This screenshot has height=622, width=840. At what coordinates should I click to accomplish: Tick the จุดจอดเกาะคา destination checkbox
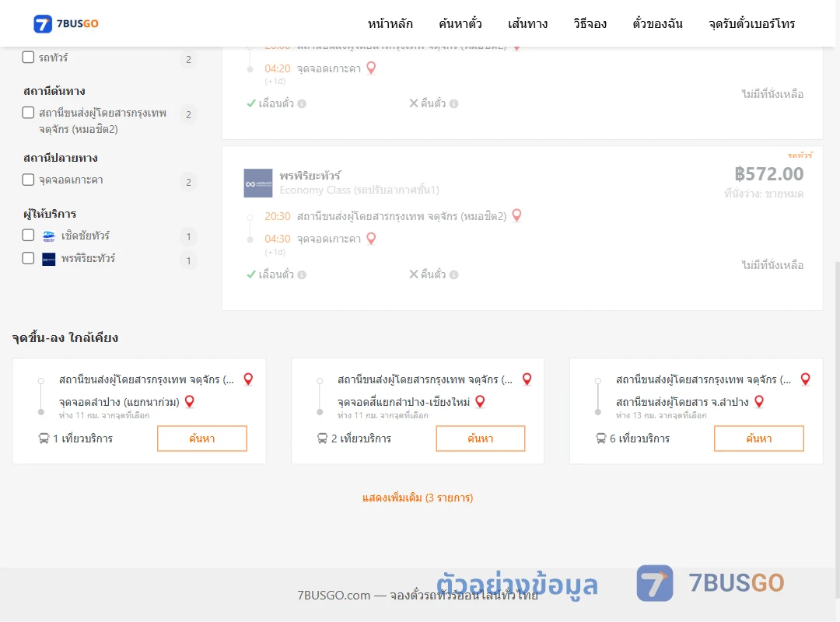click(x=28, y=180)
